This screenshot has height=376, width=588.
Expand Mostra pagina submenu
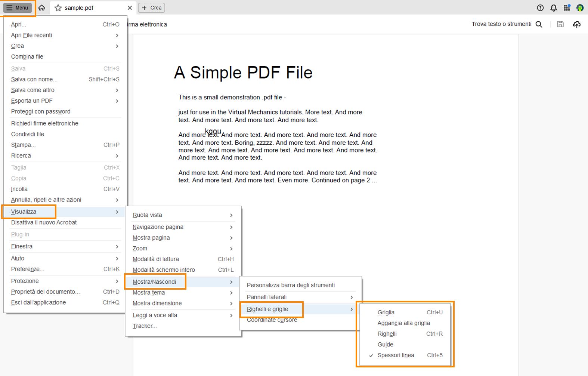click(x=183, y=238)
